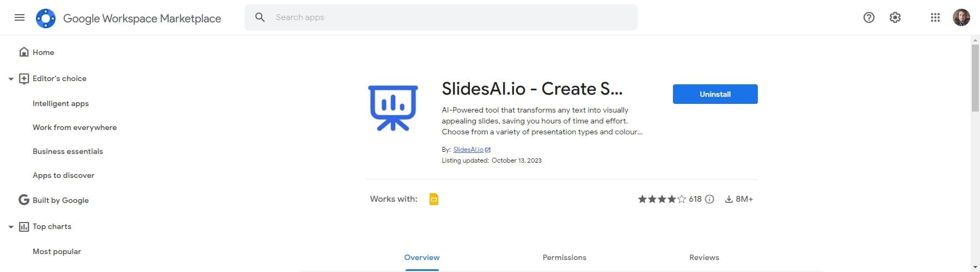Collapse the Top charts section
980x272 pixels.
tap(11, 227)
